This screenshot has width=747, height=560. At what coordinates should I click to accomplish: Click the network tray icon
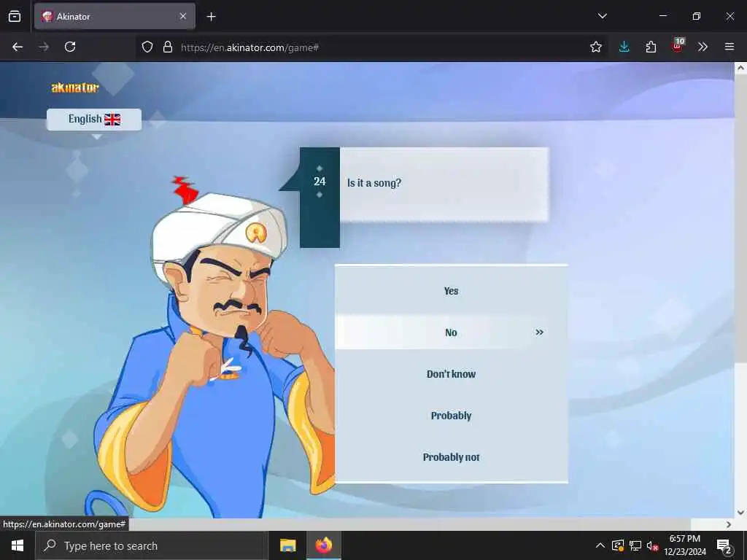click(x=635, y=545)
